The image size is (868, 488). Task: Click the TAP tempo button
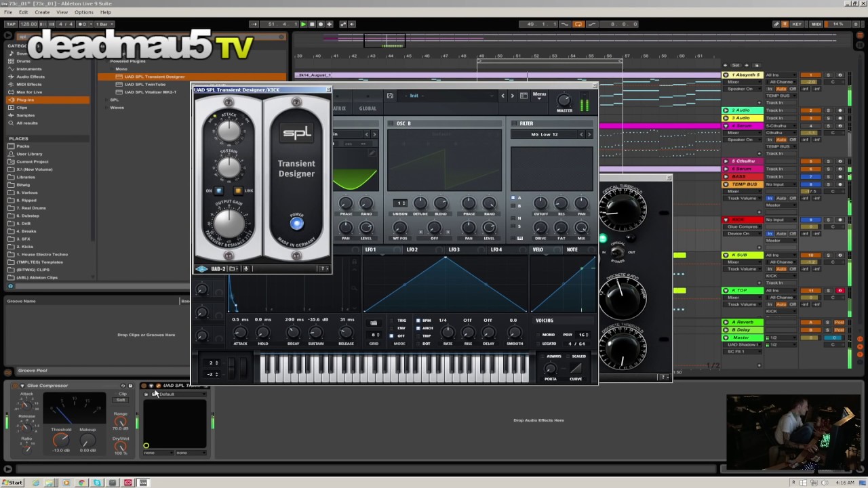point(11,24)
